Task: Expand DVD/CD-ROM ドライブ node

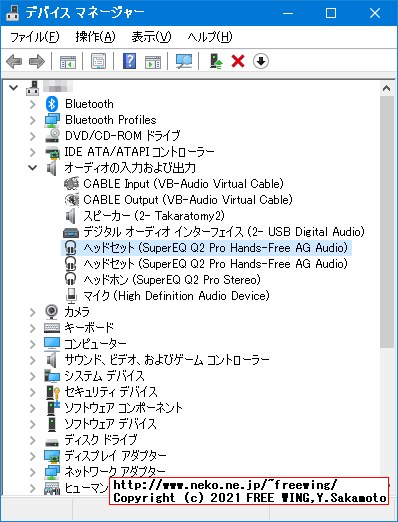Action: pyautogui.click(x=33, y=136)
